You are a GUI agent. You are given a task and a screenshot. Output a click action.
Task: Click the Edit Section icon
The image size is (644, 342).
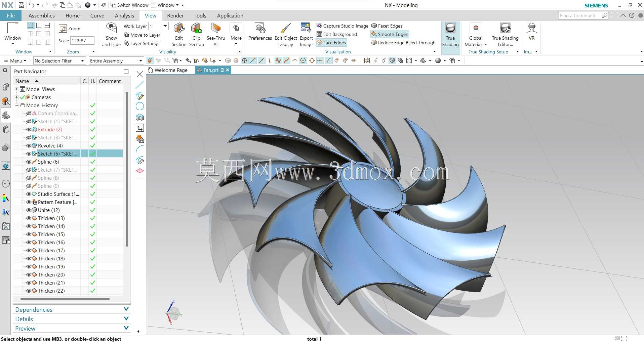179,28
